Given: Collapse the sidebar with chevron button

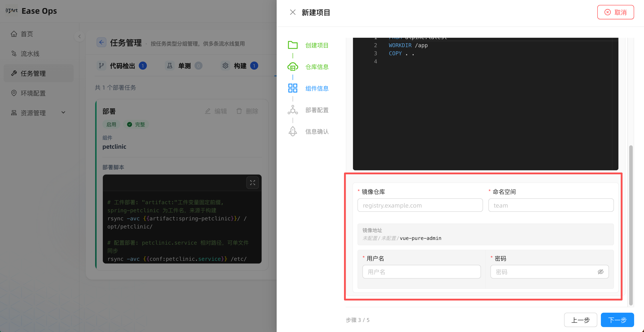Looking at the screenshot, I should coord(79,36).
